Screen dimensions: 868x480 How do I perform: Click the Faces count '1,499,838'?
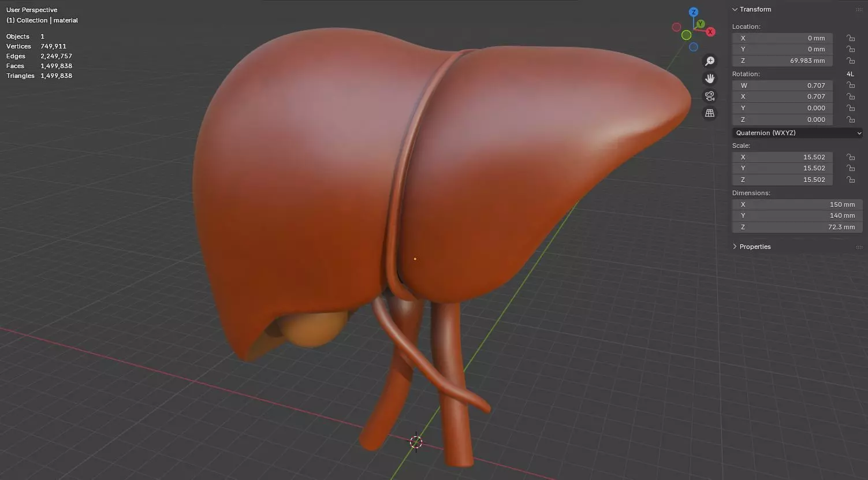56,66
